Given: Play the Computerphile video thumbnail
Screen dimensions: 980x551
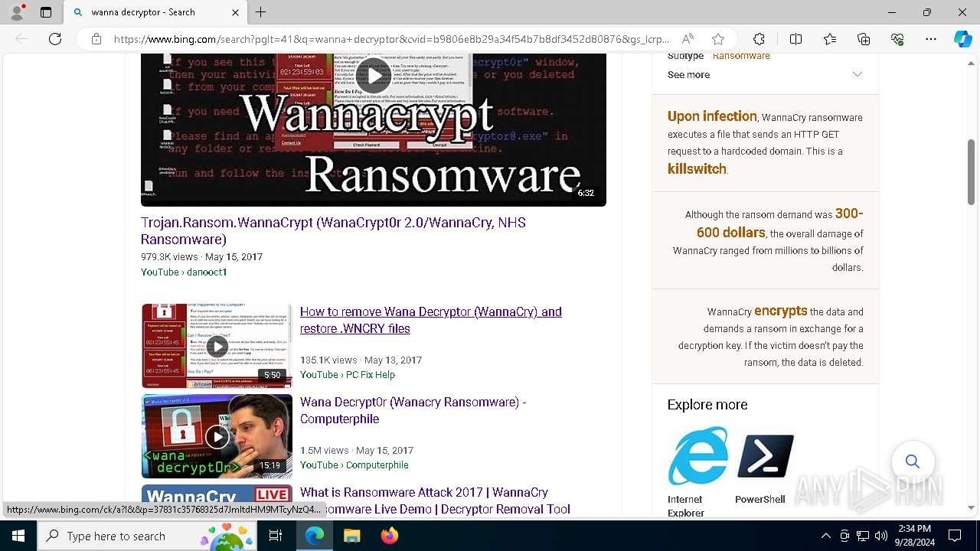Looking at the screenshot, I should pyautogui.click(x=217, y=436).
